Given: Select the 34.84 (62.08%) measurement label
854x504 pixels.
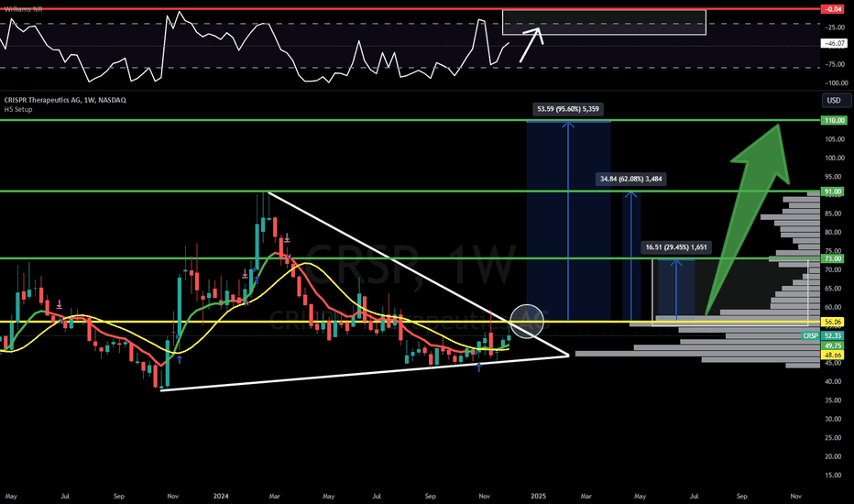Looking at the screenshot, I should click(630, 180).
